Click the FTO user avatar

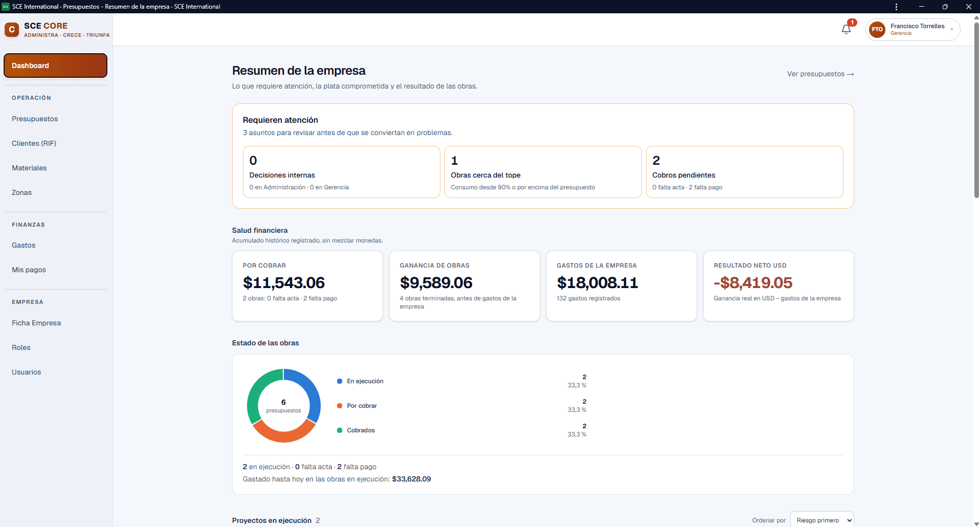[877, 30]
